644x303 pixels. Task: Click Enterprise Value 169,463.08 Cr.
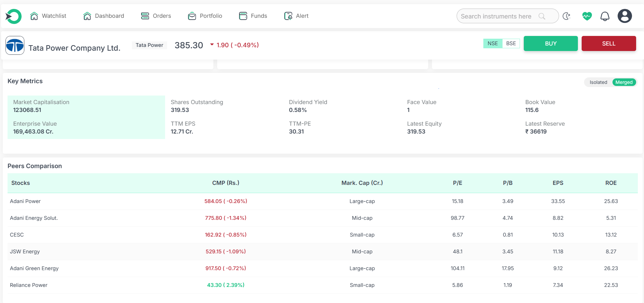[x=33, y=131]
